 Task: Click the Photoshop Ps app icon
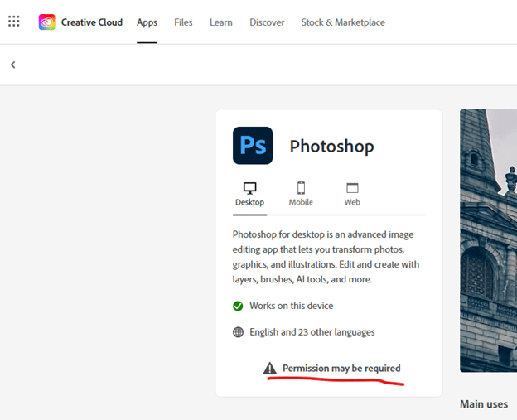coord(253,146)
